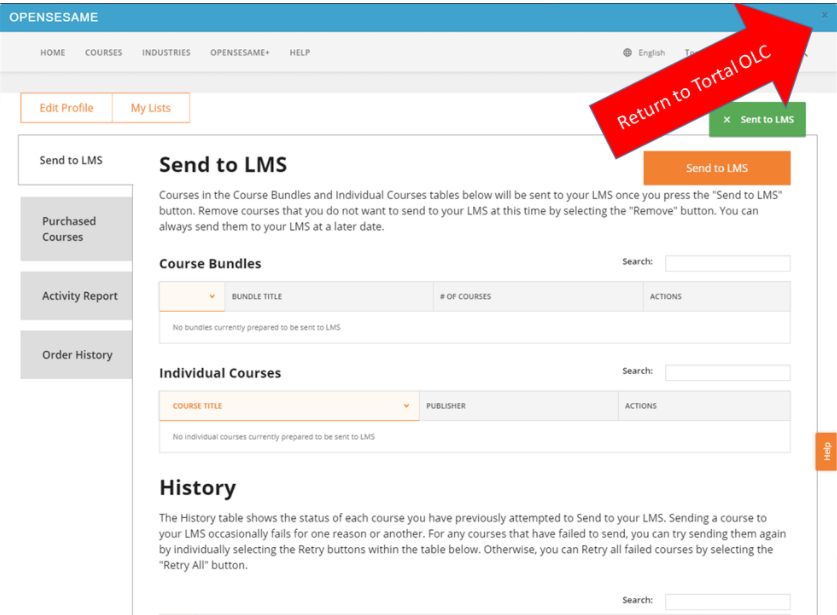This screenshot has height=615, width=837.
Task: Open the orange Help side tab
Action: [826, 451]
